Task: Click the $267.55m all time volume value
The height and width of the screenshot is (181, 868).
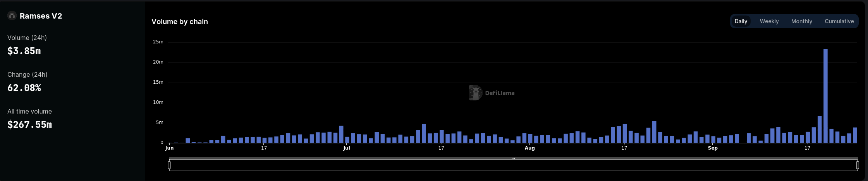Action: click(x=29, y=125)
